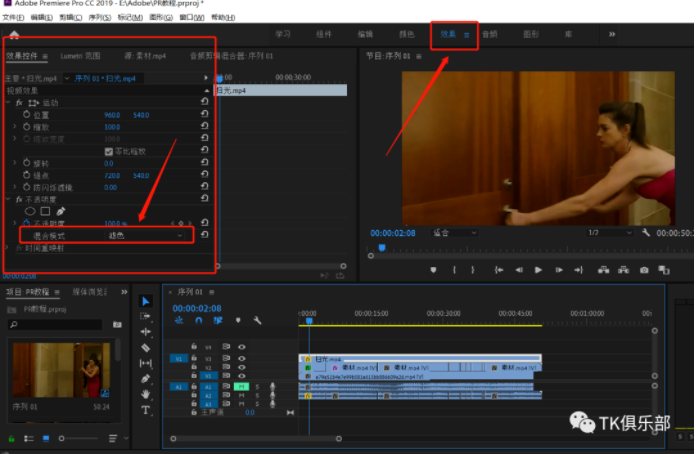Screen dimensions: 696x454
Task: Open the Sequence (S) menu
Action: (100, 17)
